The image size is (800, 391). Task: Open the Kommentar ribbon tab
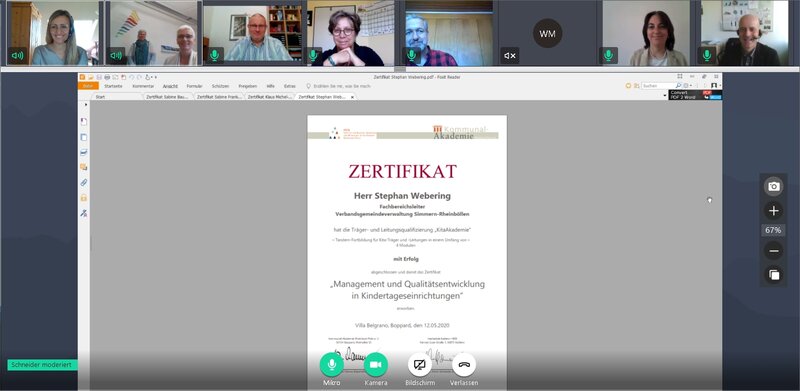(x=143, y=86)
